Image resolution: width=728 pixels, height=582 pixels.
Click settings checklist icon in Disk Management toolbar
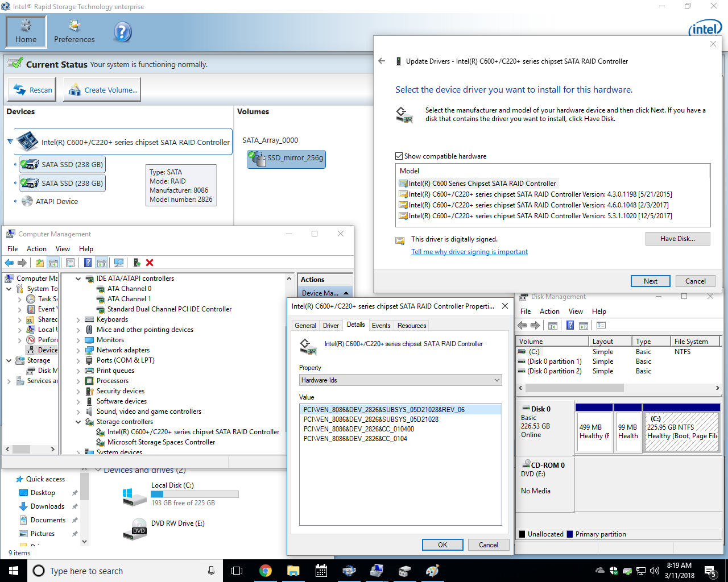click(601, 326)
